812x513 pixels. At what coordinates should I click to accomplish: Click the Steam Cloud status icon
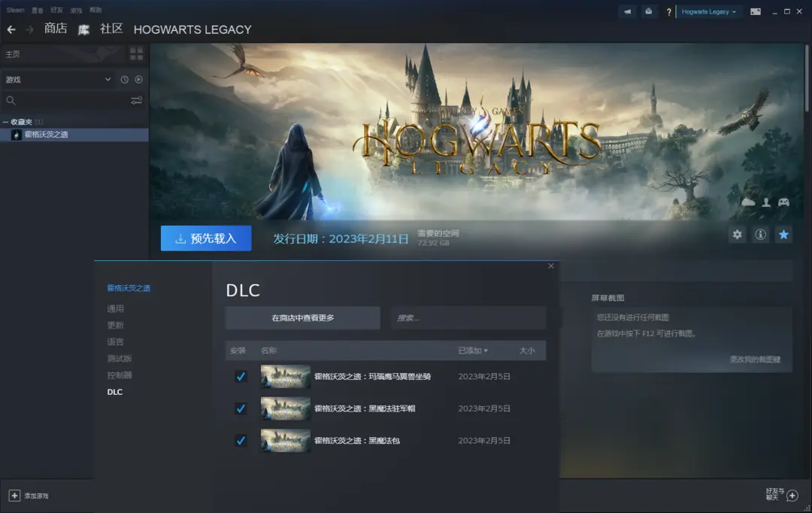(748, 202)
